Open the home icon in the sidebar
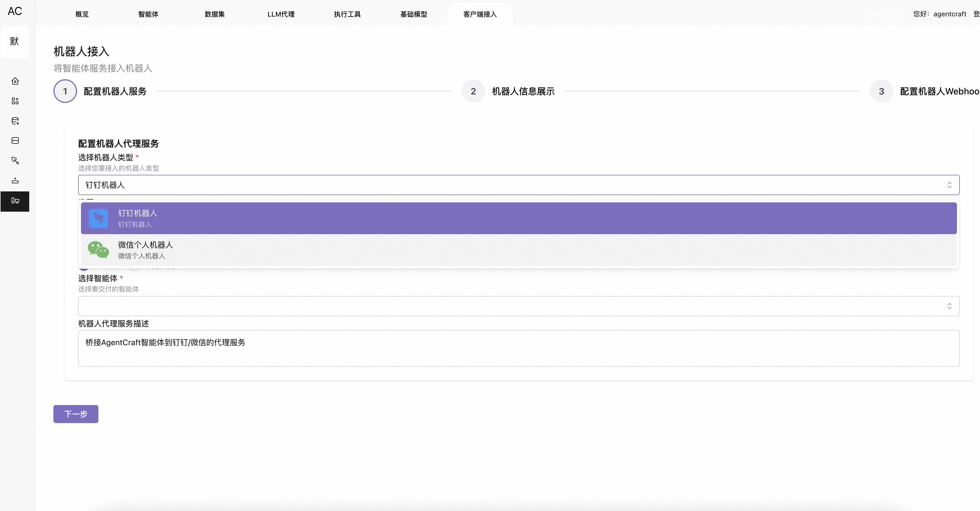This screenshot has height=511, width=980. [x=15, y=81]
